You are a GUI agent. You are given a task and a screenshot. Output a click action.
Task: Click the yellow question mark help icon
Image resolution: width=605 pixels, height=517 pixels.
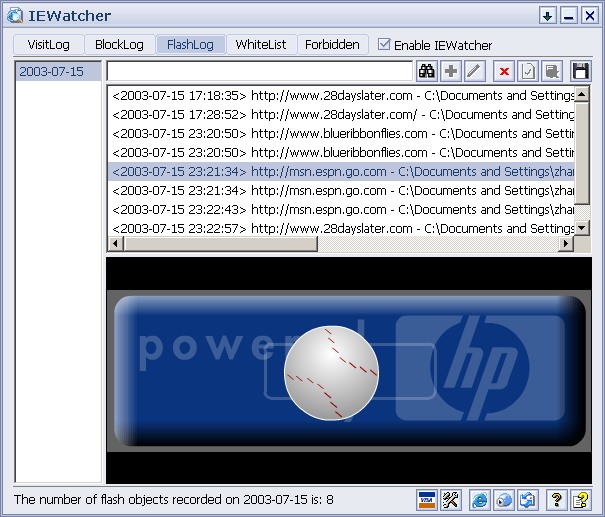[x=556, y=500]
